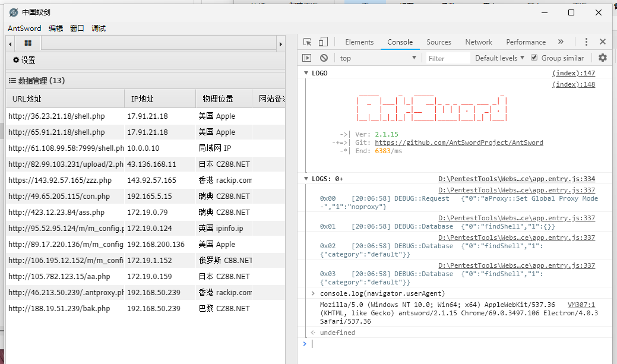The image size is (617, 364).
Task: Sort by the 物理位置 column header
Action: [224, 99]
